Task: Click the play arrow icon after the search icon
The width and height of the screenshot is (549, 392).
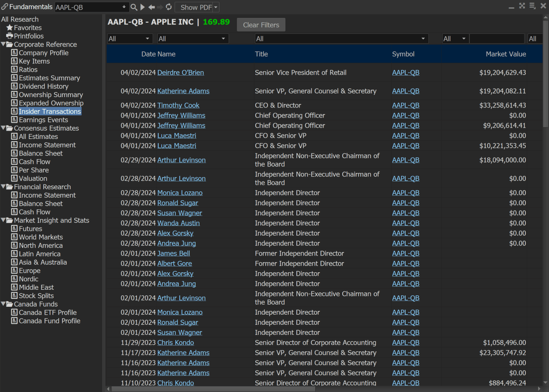Action: (x=142, y=7)
